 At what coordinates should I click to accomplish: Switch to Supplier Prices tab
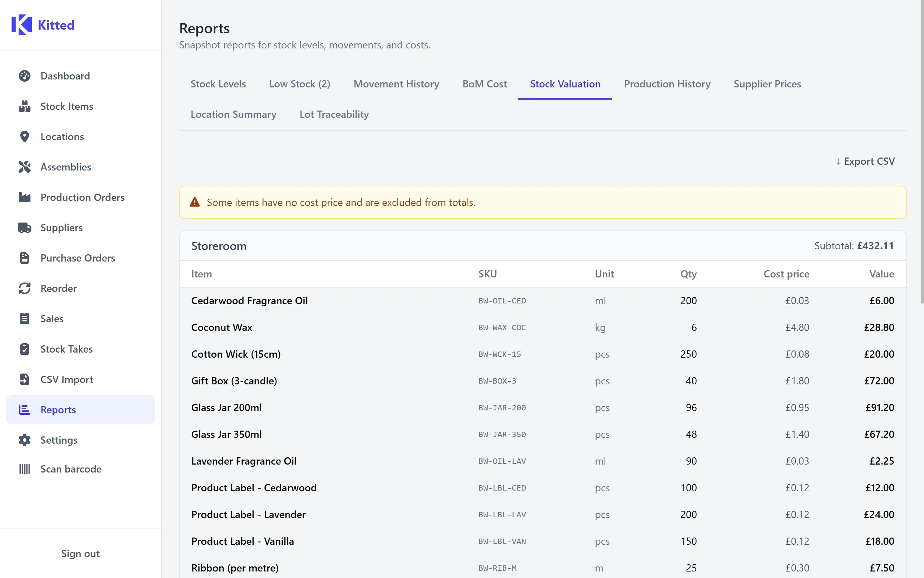coord(767,84)
